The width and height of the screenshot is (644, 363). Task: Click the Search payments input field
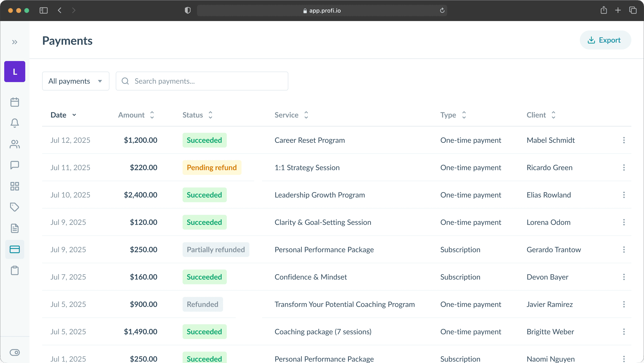click(208, 81)
